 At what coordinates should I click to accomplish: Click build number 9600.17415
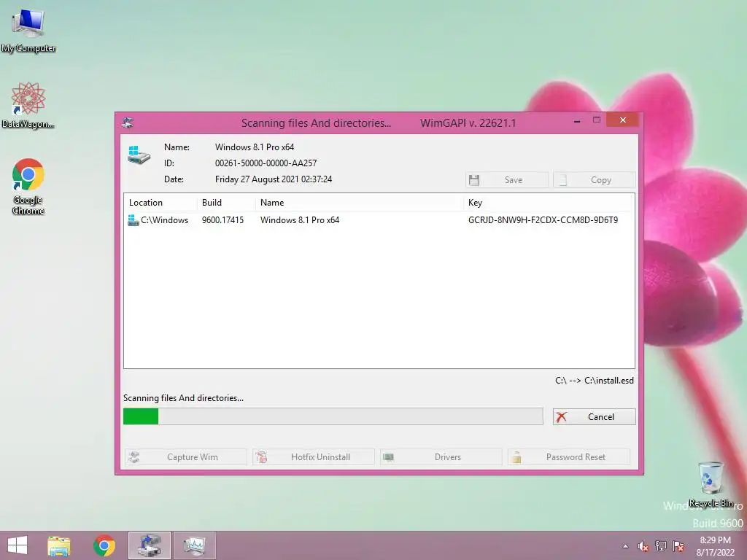pyautogui.click(x=222, y=220)
